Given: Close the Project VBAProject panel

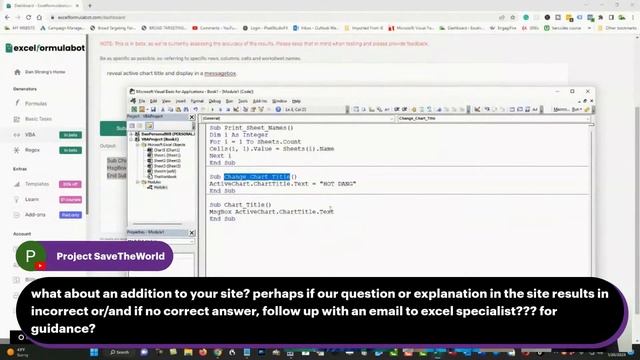Looking at the screenshot, I should (192, 117).
